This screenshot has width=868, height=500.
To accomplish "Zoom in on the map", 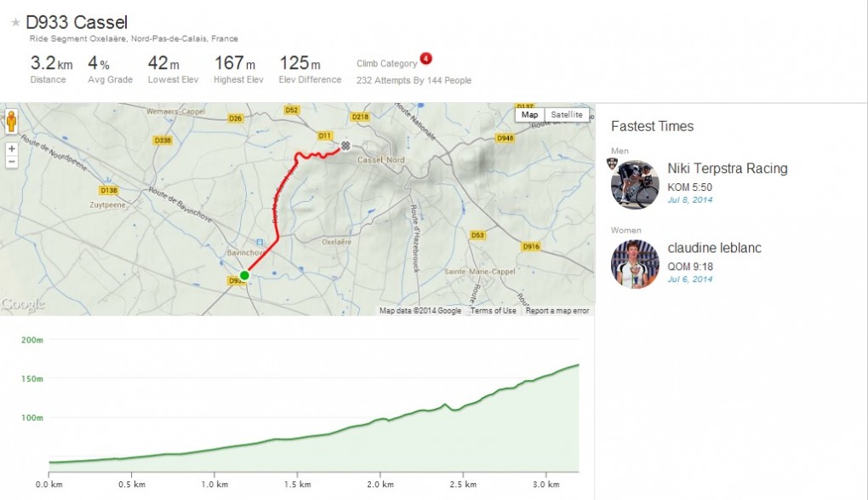I will (x=12, y=148).
